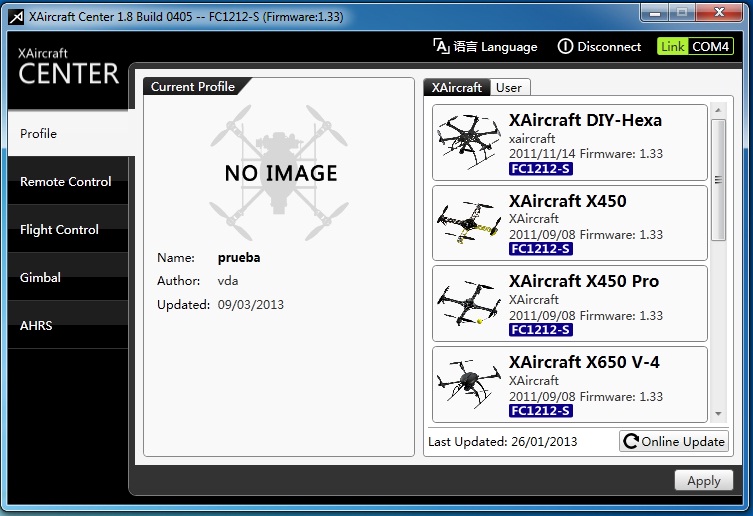Click the XAircraft Center logo
Image resolution: width=753 pixels, height=516 pixels.
click(68, 66)
